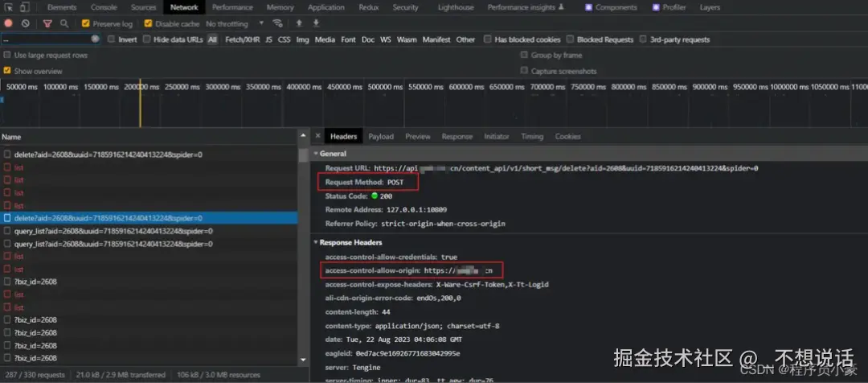Filter requests by CSS type
Viewport: 868px width, 383px height.
284,39
